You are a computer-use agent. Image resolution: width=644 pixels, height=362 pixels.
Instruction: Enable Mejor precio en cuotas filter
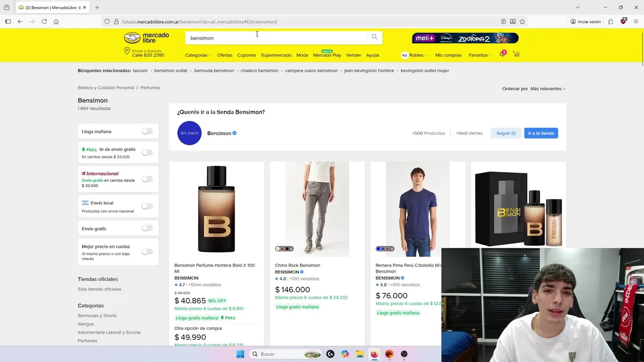147,252
